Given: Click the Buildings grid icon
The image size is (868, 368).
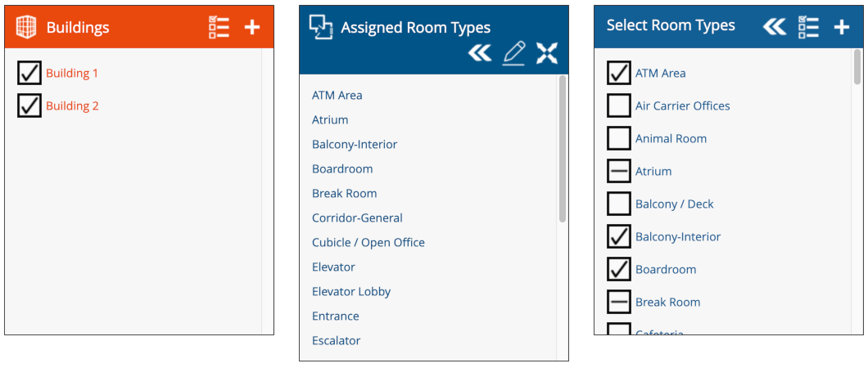Looking at the screenshot, I should [x=27, y=27].
